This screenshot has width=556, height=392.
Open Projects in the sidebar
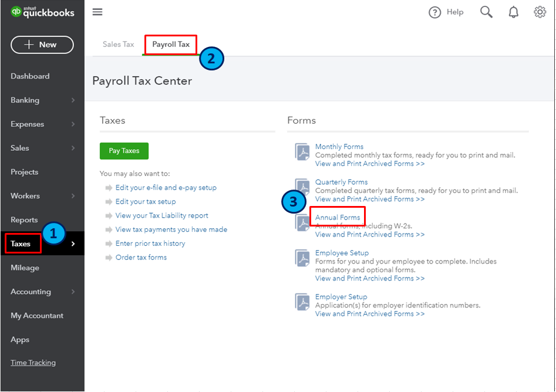25,173
